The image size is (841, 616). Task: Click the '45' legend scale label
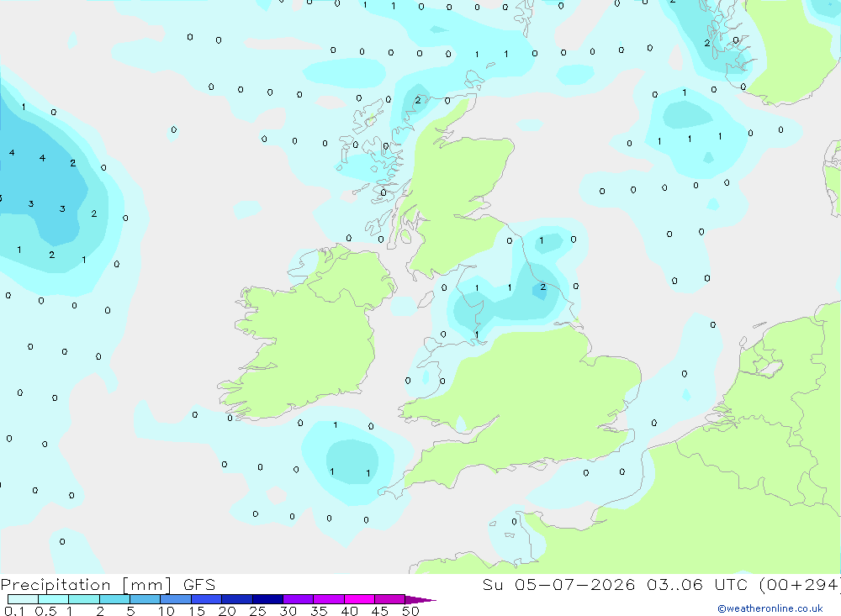pyautogui.click(x=380, y=611)
